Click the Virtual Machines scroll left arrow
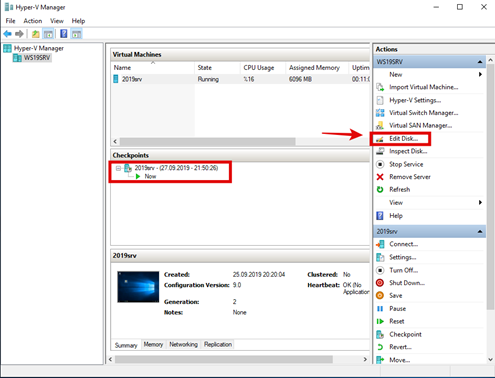495x378 pixels. pyautogui.click(x=115, y=142)
